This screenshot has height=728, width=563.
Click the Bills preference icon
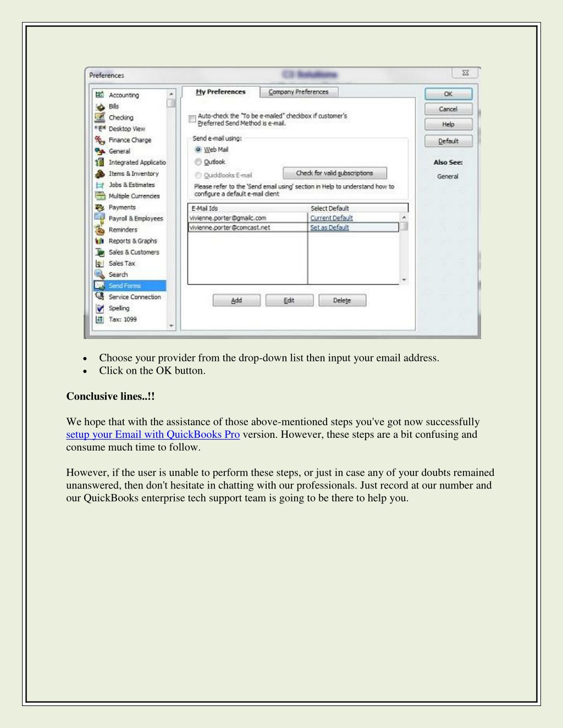coord(100,107)
